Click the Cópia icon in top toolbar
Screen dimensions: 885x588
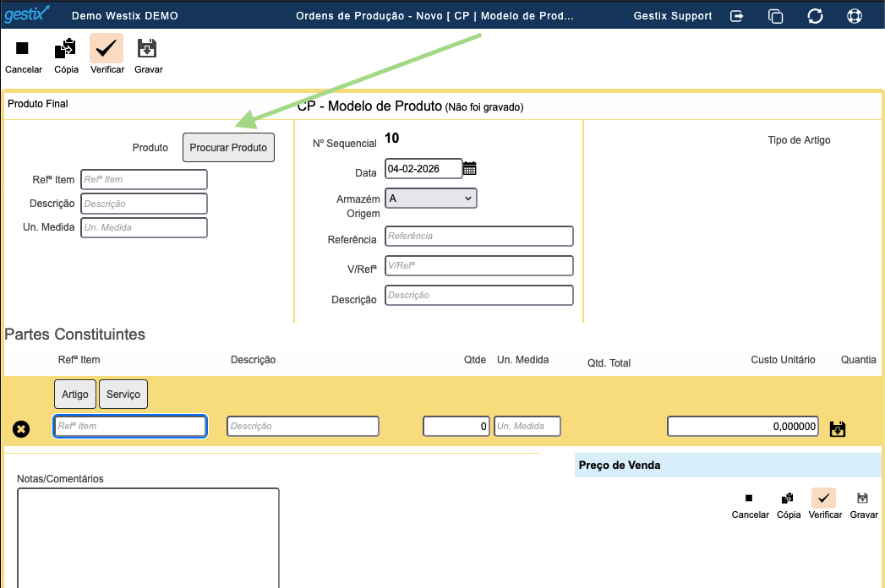[x=66, y=50]
